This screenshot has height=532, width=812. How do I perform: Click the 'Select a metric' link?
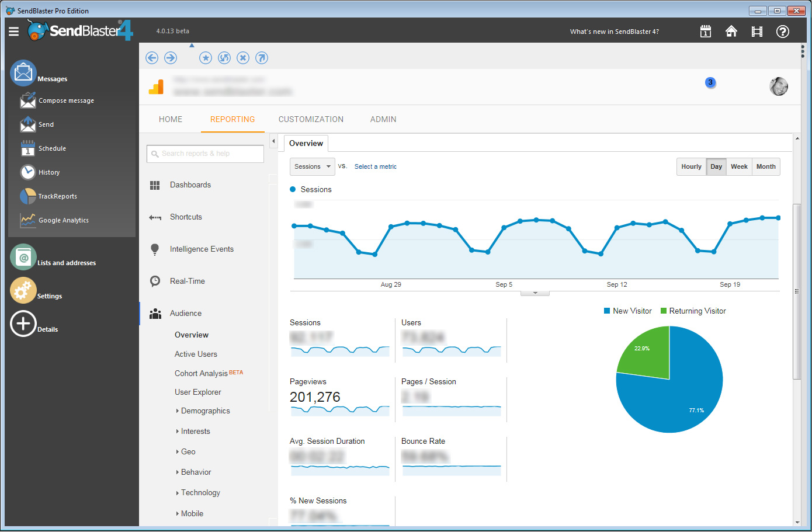(x=376, y=167)
